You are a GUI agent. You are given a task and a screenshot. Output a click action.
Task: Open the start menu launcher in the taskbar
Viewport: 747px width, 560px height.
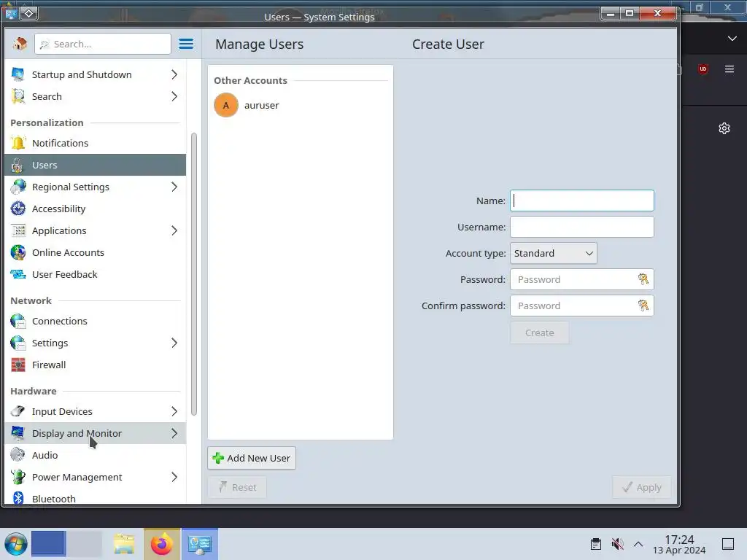tap(15, 544)
